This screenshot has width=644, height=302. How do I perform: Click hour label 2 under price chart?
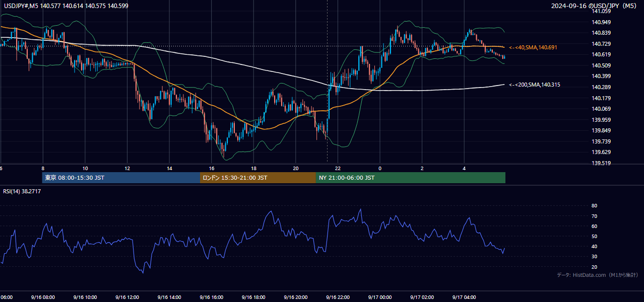pos(422,168)
